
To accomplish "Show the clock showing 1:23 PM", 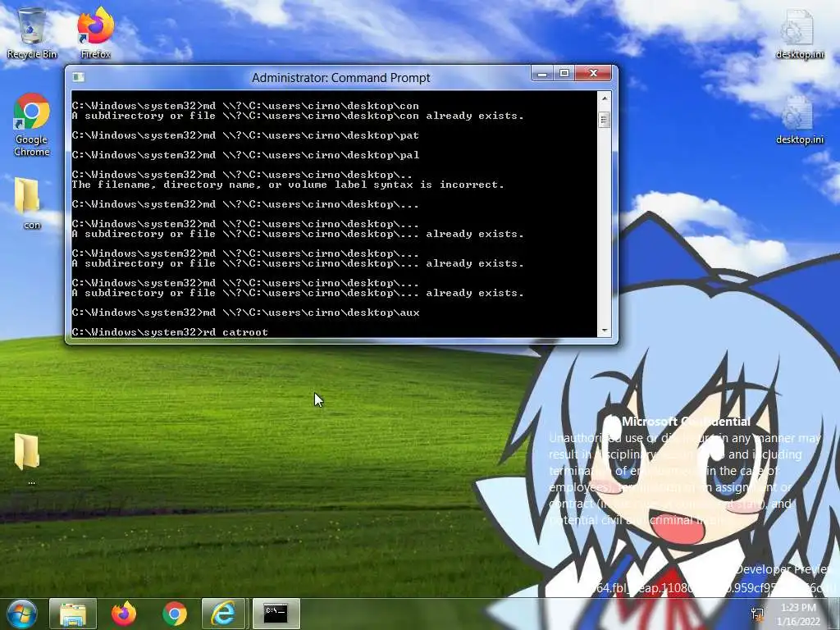I will coord(798,614).
